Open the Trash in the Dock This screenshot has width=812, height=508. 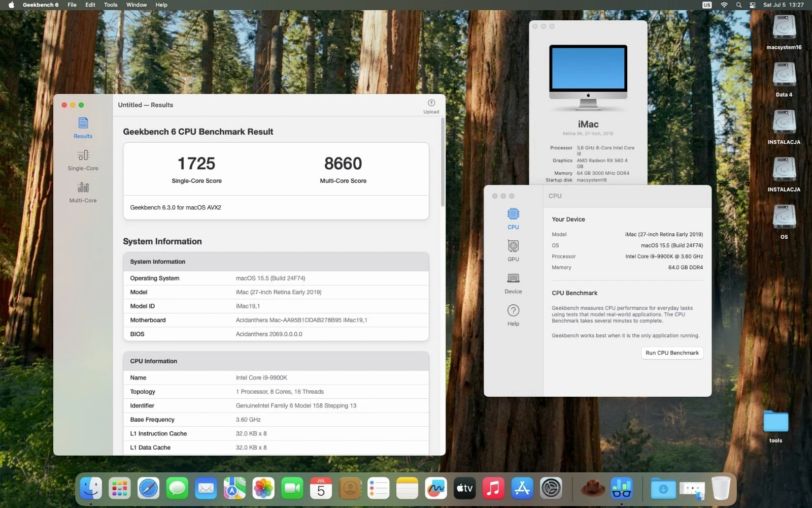click(721, 489)
